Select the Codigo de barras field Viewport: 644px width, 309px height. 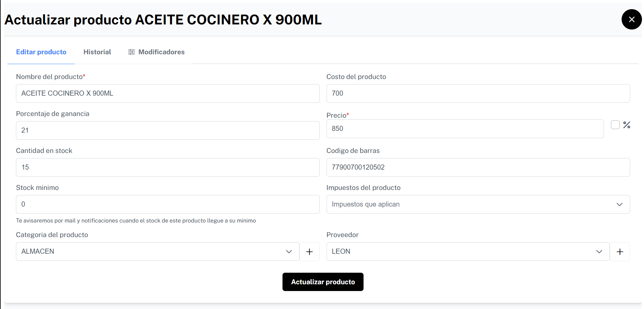(478, 167)
